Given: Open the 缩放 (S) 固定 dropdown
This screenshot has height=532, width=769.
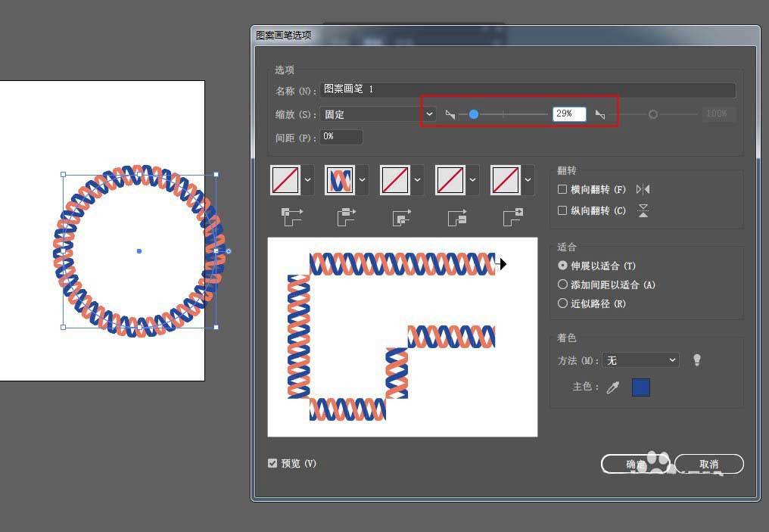Looking at the screenshot, I should tap(378, 114).
